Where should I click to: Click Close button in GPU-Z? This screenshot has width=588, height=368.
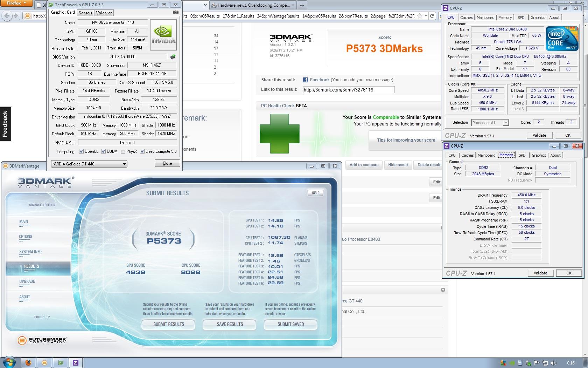point(167,163)
